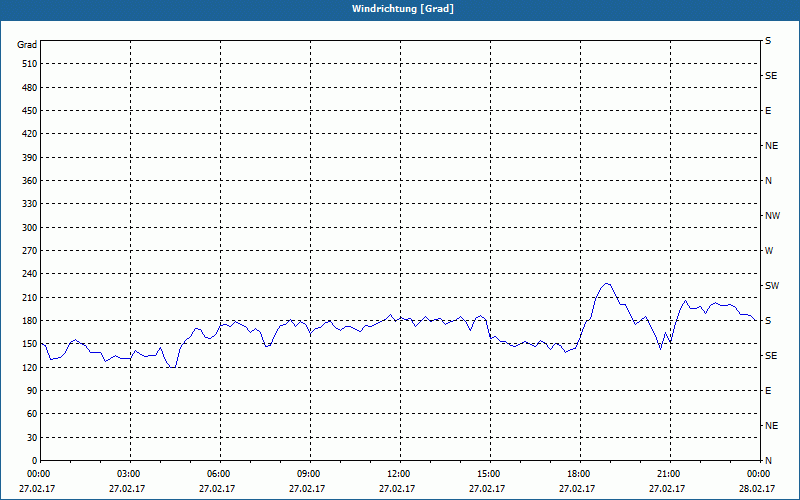The width and height of the screenshot is (800, 500).
Task: Click the 210 value on the y-axis
Action: coord(29,297)
